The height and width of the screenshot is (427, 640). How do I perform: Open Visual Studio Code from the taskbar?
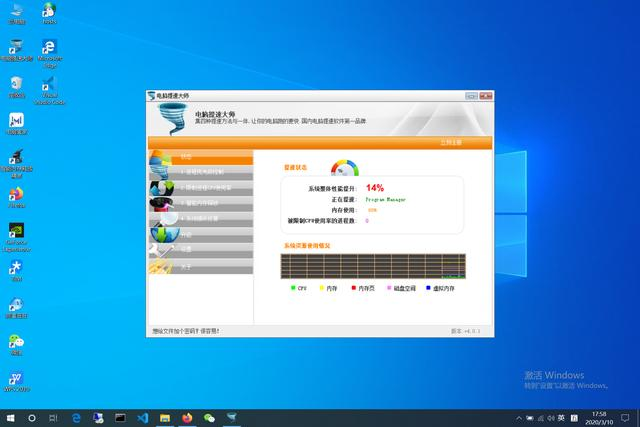(x=142, y=418)
